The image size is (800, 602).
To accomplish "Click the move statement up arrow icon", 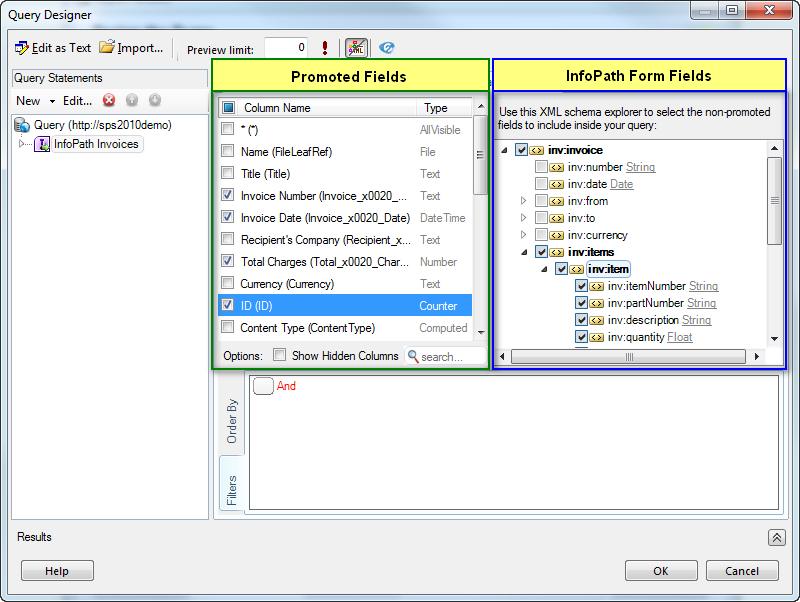I will (x=132, y=100).
